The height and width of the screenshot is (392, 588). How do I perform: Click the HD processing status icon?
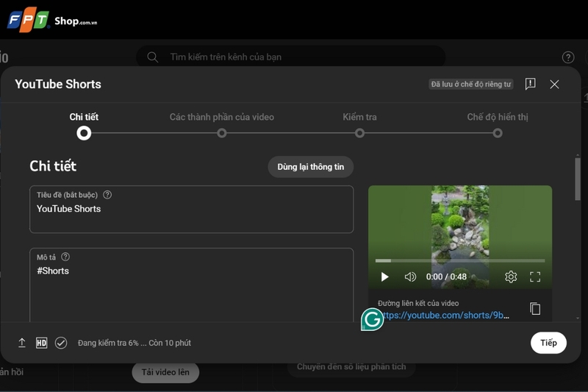tap(41, 343)
